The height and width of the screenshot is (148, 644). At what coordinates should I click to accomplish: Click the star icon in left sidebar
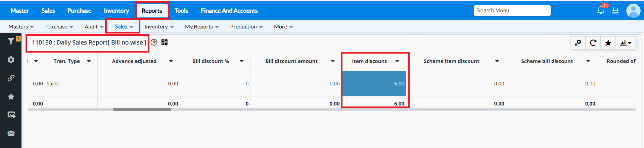(x=11, y=97)
